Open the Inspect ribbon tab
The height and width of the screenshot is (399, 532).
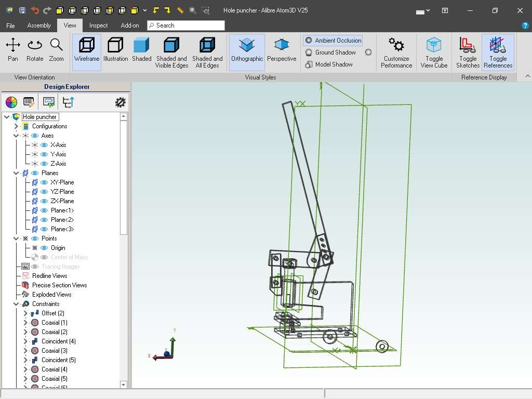(x=98, y=25)
